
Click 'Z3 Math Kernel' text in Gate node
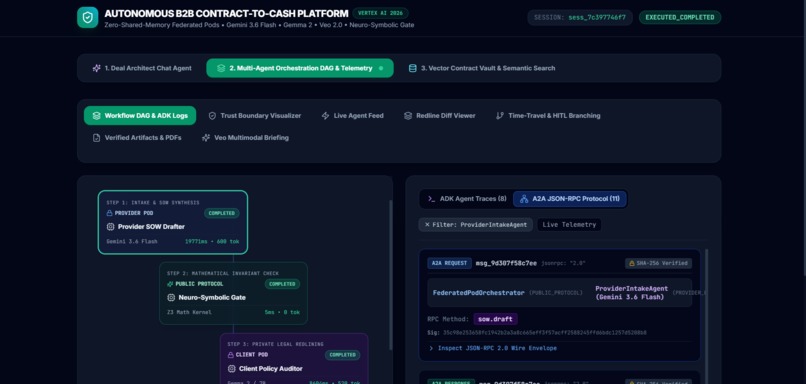(x=189, y=312)
